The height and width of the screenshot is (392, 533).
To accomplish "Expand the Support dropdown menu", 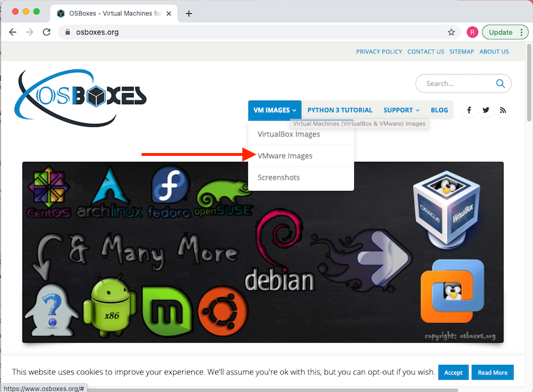I will pos(401,110).
